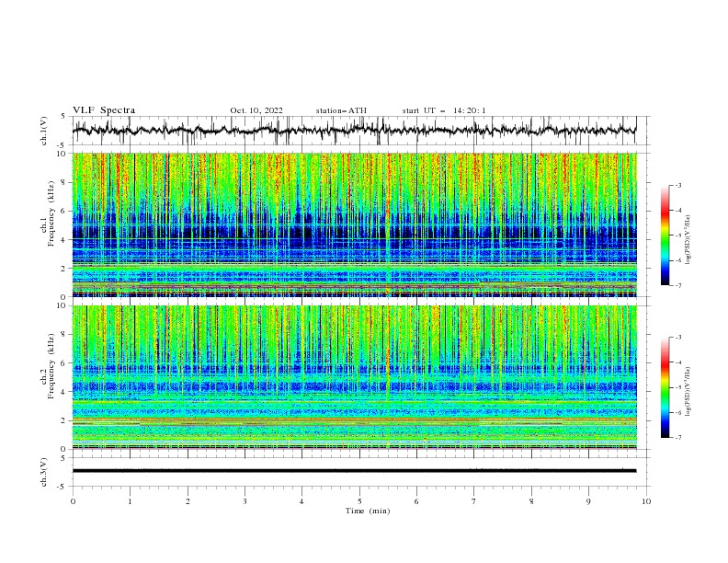Image resolution: width=728 pixels, height=563 pixels.
Task: Click the 'station=ATH' label
Action: (341, 110)
